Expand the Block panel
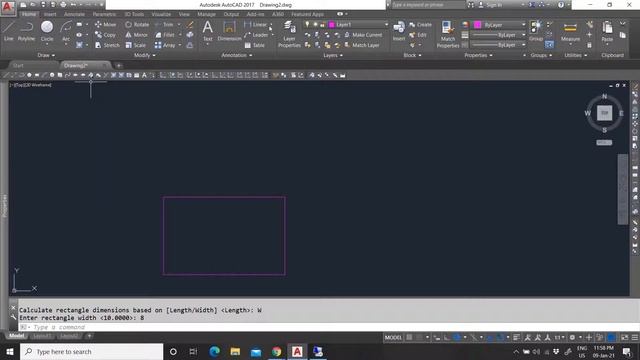Screen dimensions: 640x360 click(x=412, y=55)
